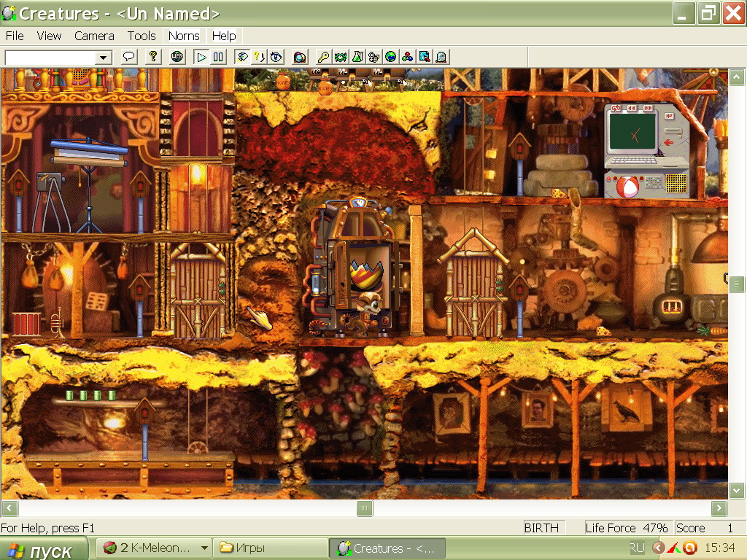
Task: Click the vertical scrollbar thumb
Action: click(x=737, y=284)
